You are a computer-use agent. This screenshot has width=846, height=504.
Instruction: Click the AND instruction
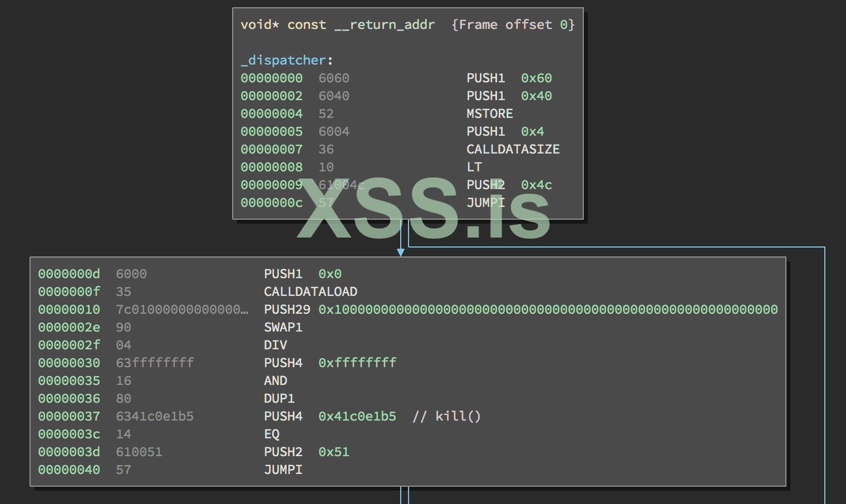click(x=276, y=381)
